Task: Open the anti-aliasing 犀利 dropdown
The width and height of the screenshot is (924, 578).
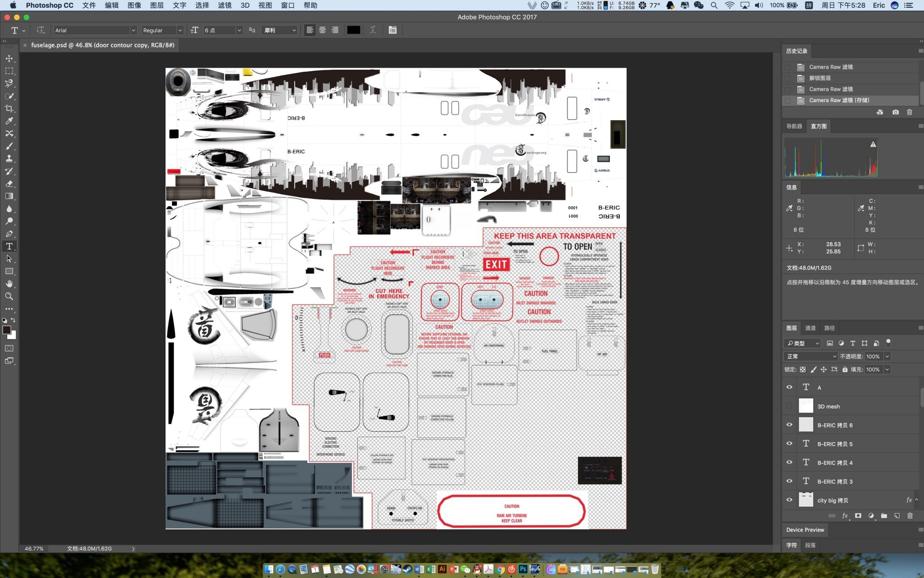Action: tap(280, 30)
